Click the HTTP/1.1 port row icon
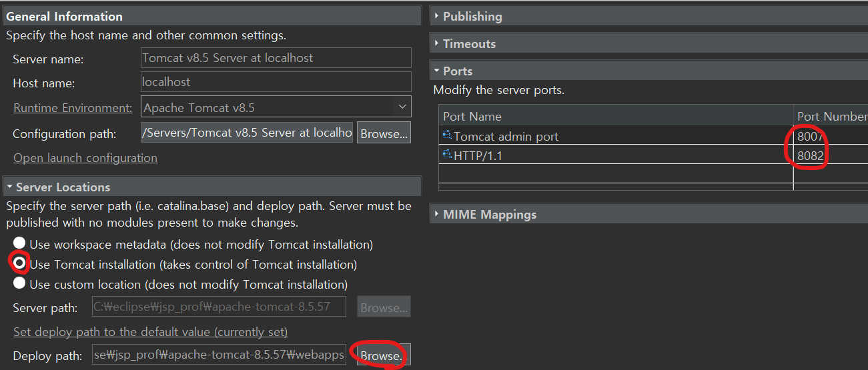This screenshot has width=868, height=370. click(x=447, y=155)
